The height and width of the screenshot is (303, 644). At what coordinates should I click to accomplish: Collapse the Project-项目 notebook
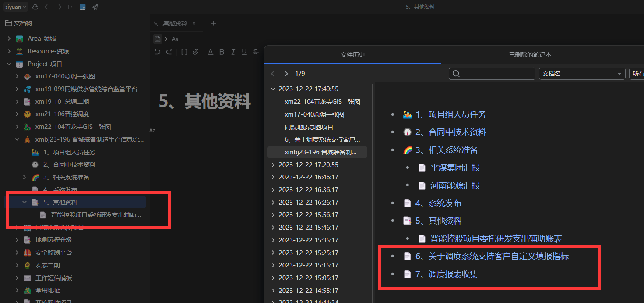(x=9, y=64)
